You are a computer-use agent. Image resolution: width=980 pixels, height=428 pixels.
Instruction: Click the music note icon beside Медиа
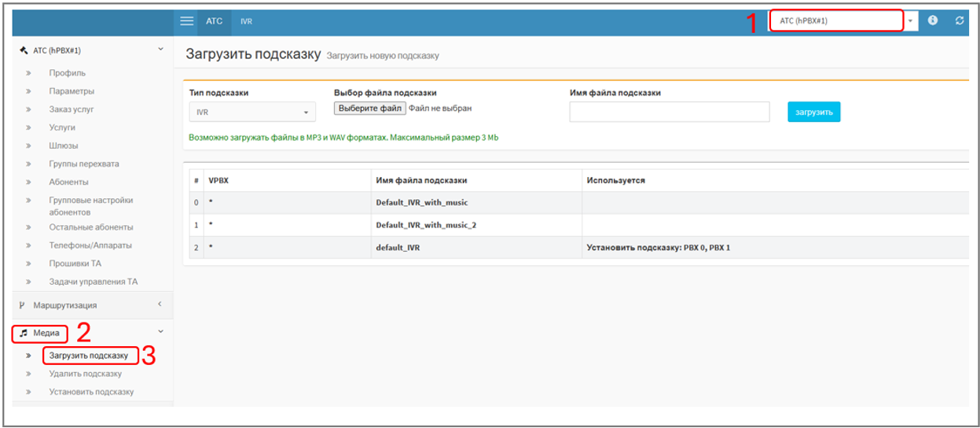(x=24, y=333)
